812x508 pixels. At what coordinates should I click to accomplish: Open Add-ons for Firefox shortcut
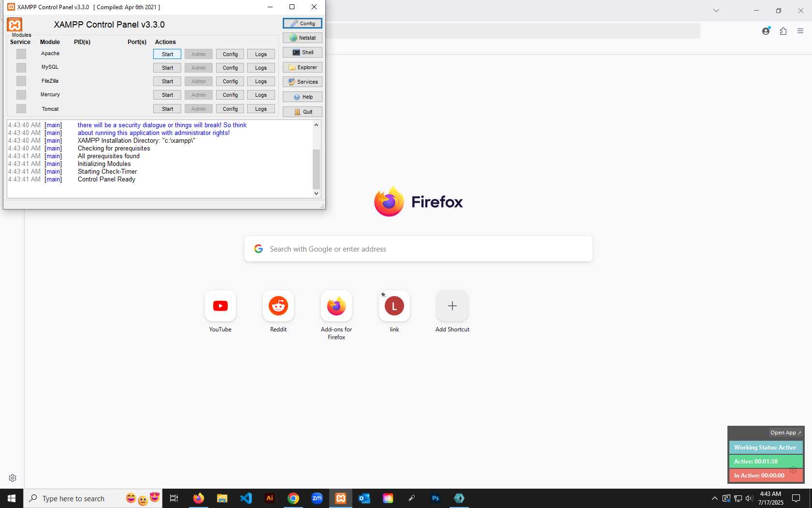click(x=336, y=306)
